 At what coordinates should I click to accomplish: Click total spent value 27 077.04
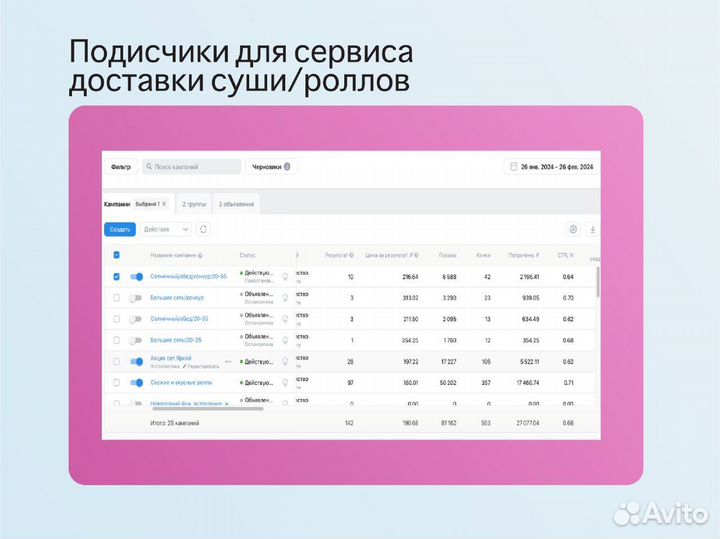click(x=528, y=423)
